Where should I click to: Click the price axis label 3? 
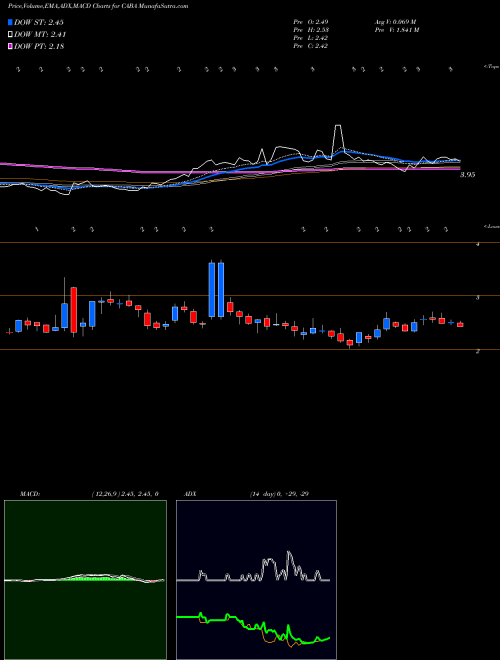coord(477,297)
